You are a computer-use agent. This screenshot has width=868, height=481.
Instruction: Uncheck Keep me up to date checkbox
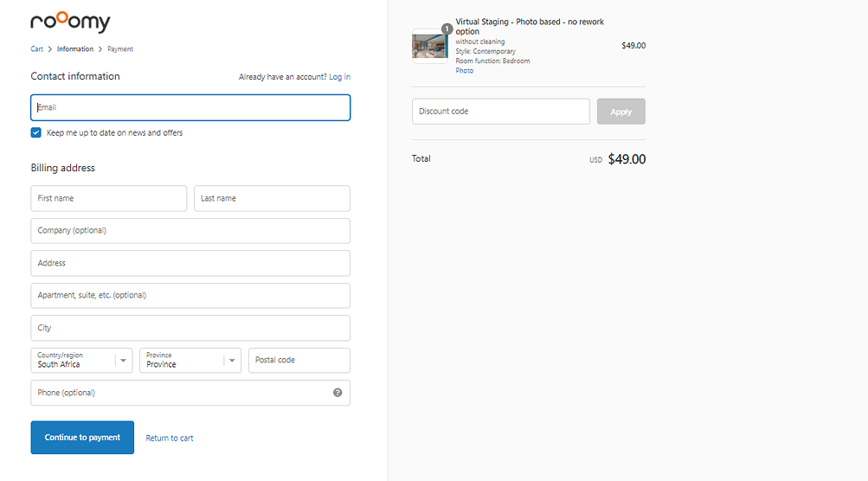pyautogui.click(x=36, y=133)
